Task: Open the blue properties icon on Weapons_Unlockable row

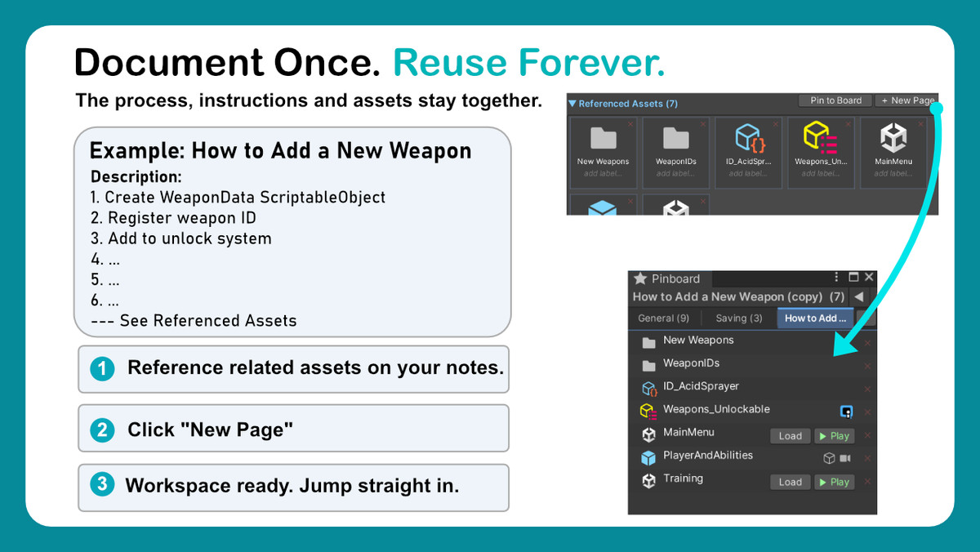Action: [846, 412]
